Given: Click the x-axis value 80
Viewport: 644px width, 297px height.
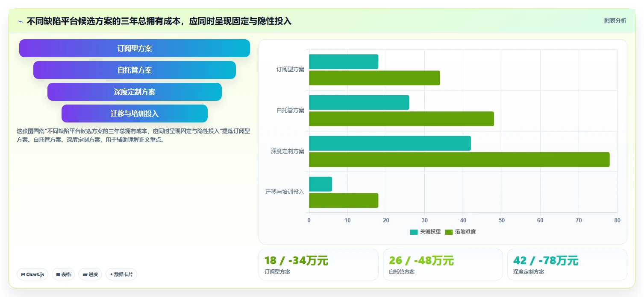Looking at the screenshot, I should (x=617, y=220).
